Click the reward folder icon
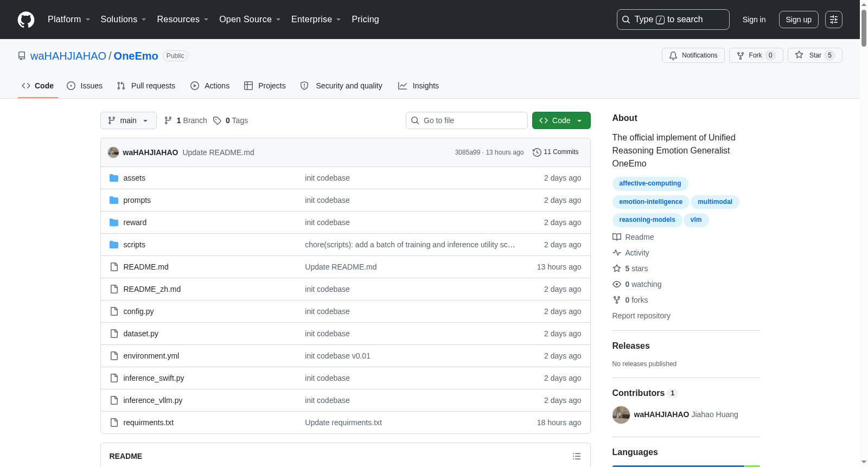This screenshot has height=467, width=868. pyautogui.click(x=114, y=222)
